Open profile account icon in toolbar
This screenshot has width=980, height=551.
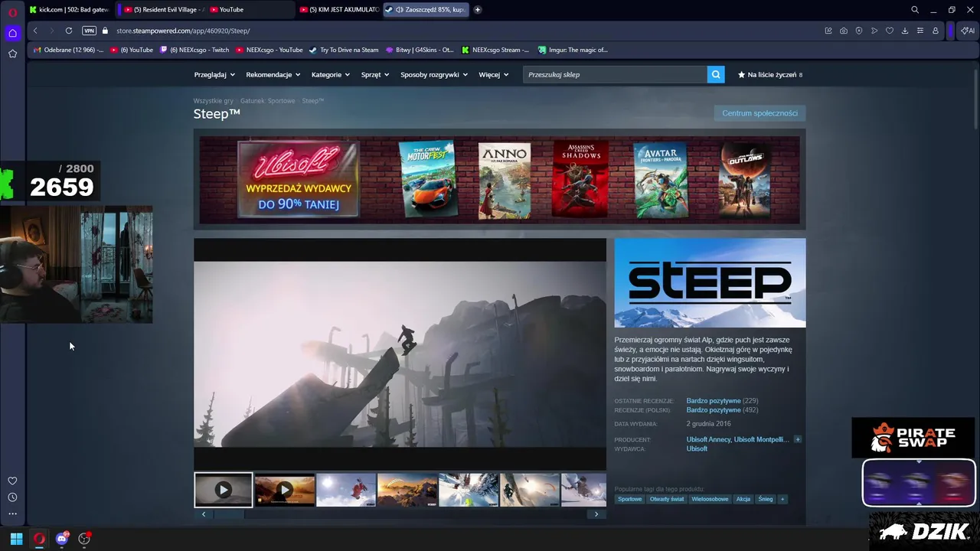pyautogui.click(x=936, y=31)
